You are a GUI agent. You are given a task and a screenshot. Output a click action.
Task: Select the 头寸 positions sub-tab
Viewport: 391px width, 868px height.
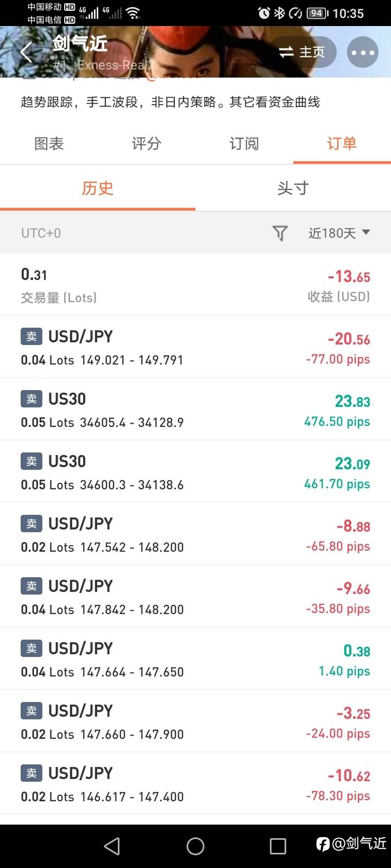293,188
